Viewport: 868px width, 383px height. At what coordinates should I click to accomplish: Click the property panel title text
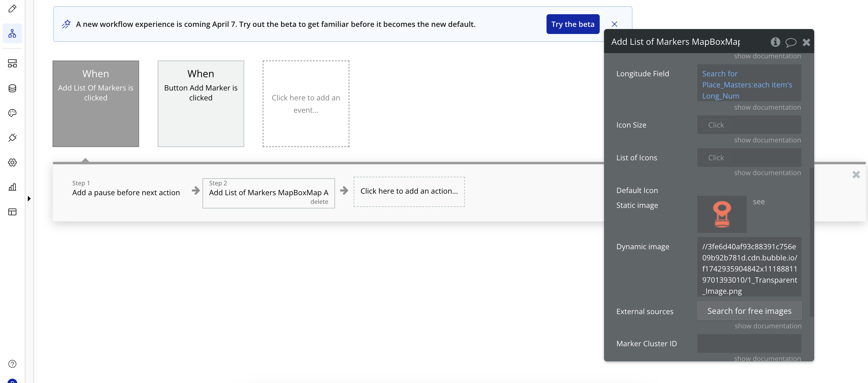tap(675, 42)
